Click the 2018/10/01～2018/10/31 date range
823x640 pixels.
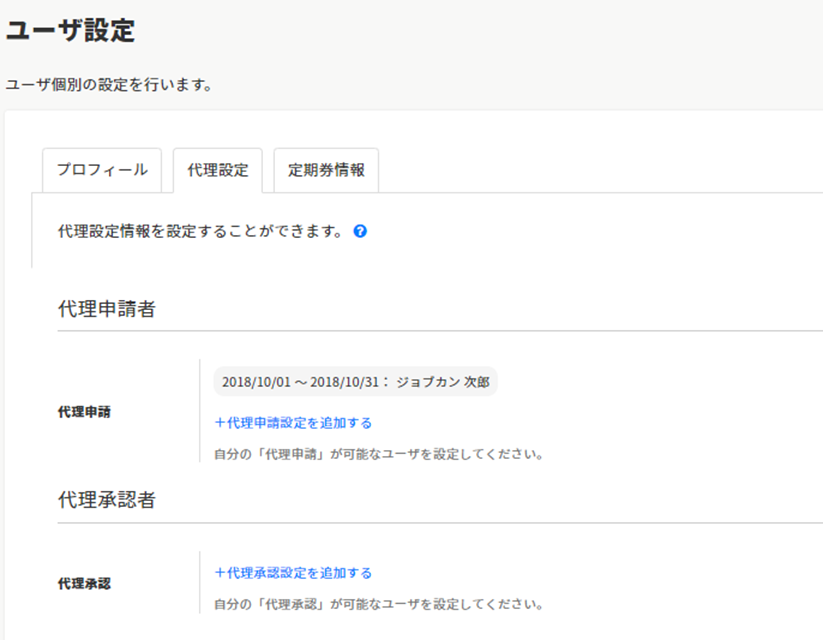[x=302, y=382]
